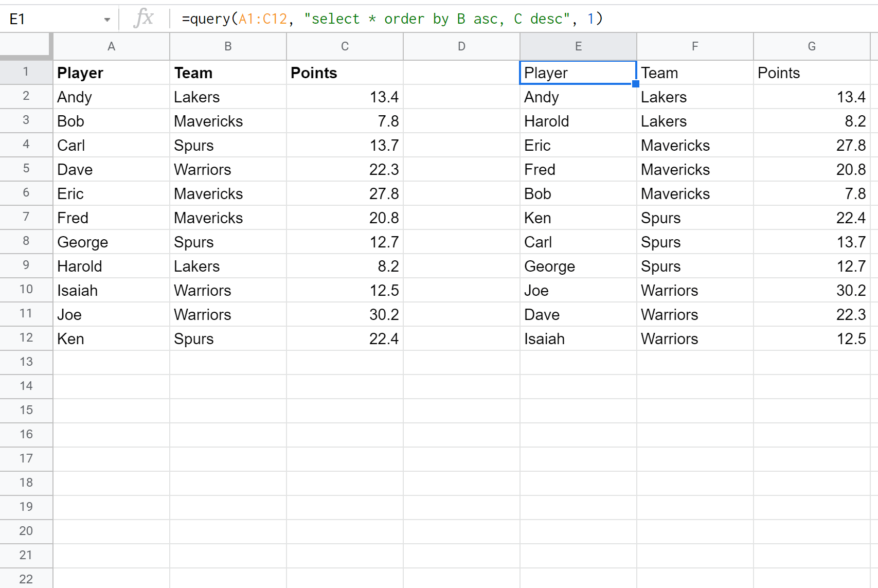Click value 27.8 in column C

[x=384, y=194]
